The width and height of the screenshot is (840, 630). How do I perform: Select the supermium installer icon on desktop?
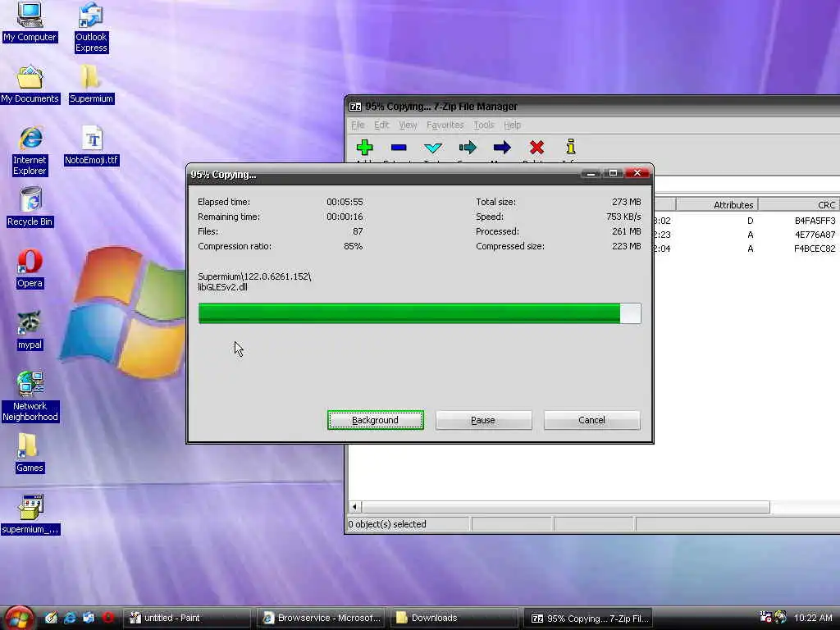coord(30,515)
